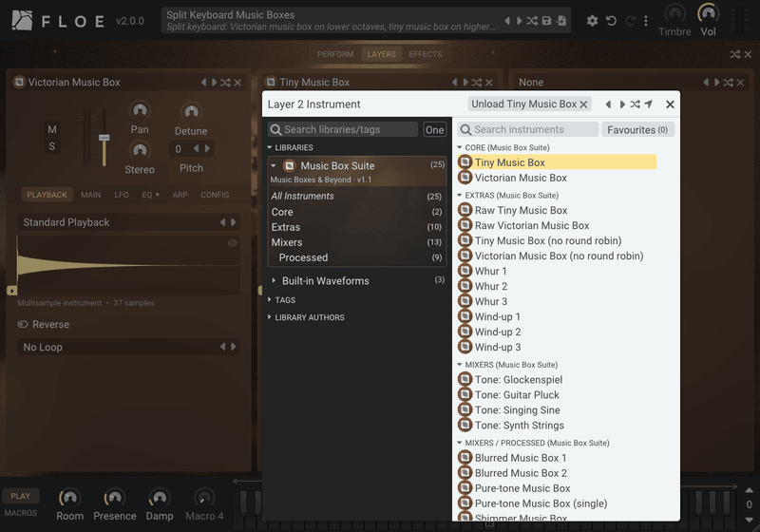Remove instrument from Victorian Music Box layer
Viewport: 760px width, 532px height.
point(237,83)
